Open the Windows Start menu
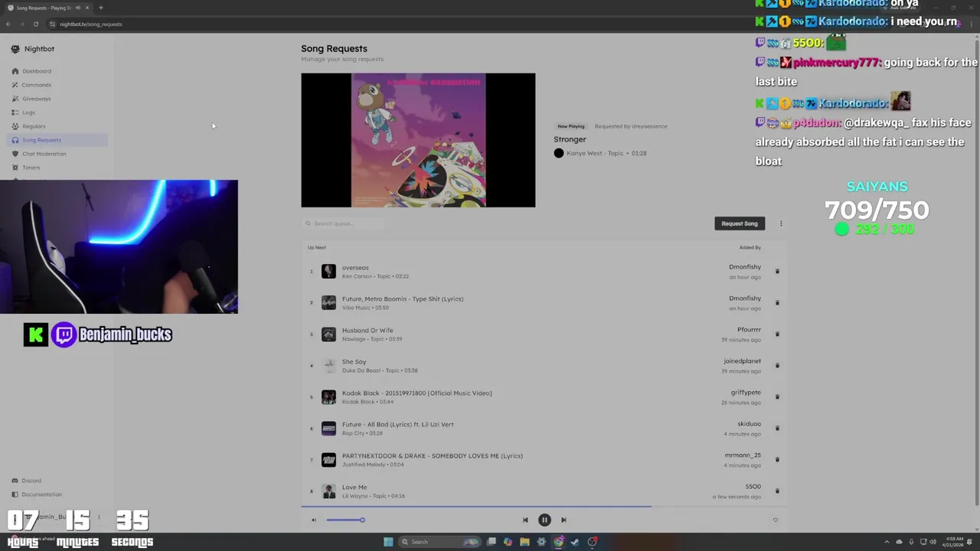Screen dimensions: 980x551 pyautogui.click(x=388, y=542)
